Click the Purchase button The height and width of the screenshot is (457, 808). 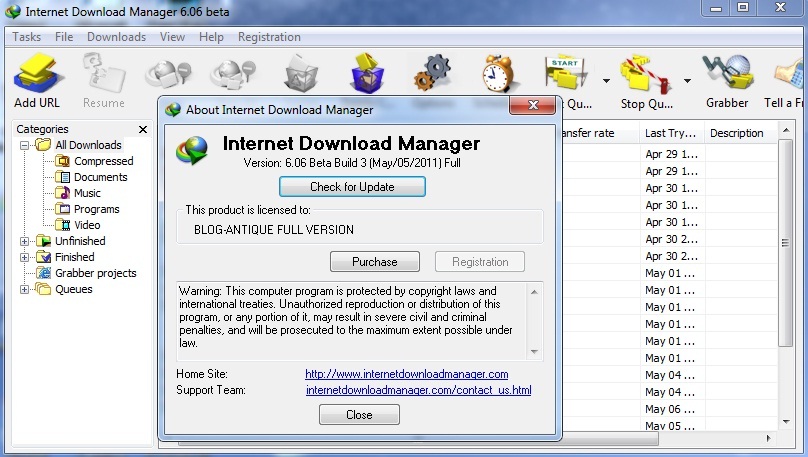click(375, 262)
